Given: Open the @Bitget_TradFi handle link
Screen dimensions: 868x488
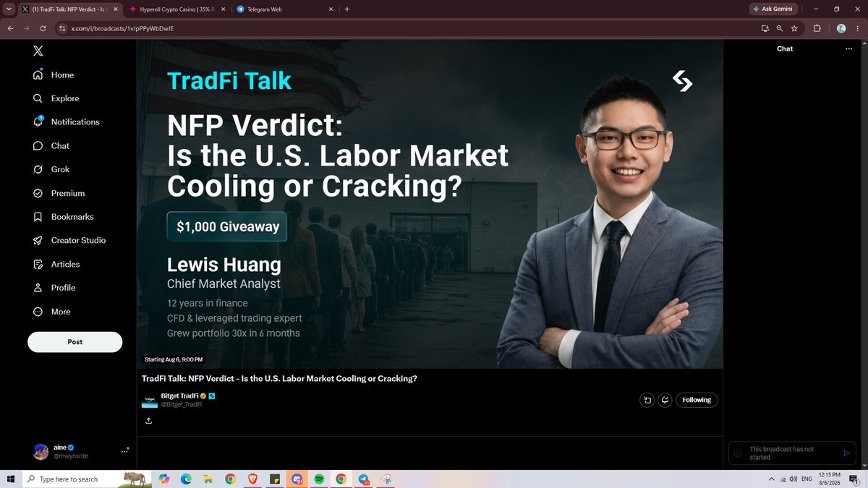Looking at the screenshot, I should click(x=181, y=405).
